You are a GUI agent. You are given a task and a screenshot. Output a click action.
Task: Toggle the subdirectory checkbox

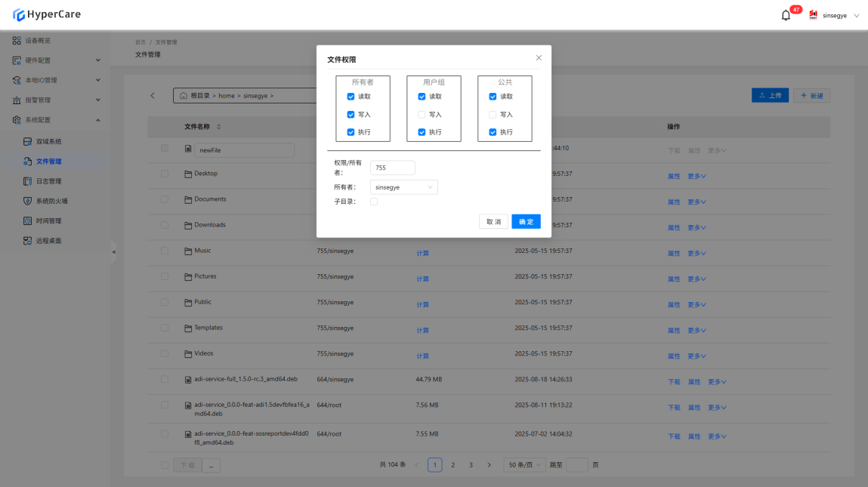[x=374, y=202]
